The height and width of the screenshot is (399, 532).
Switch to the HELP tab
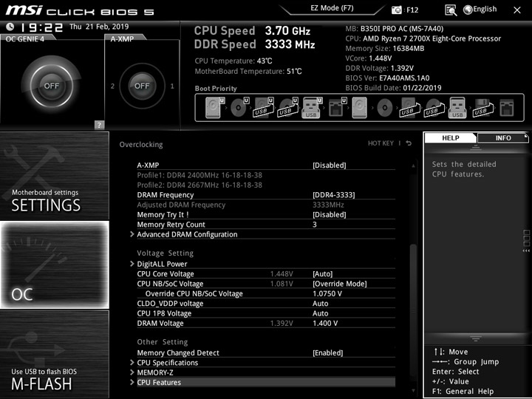click(451, 137)
